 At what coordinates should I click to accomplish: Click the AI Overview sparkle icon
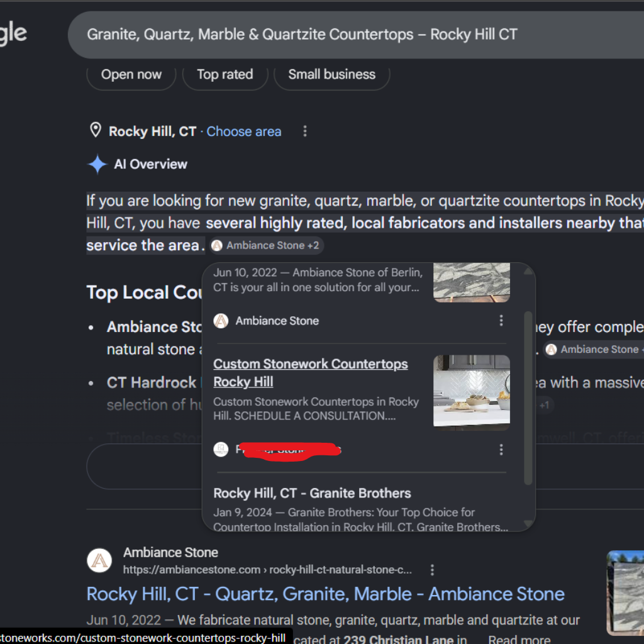pos(97,164)
